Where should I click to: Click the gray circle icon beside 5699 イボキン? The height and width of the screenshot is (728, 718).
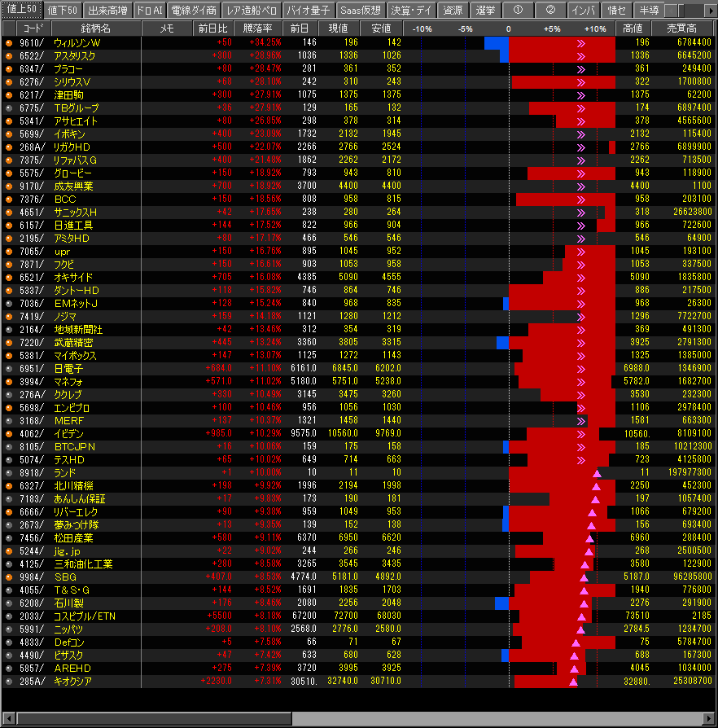point(9,134)
